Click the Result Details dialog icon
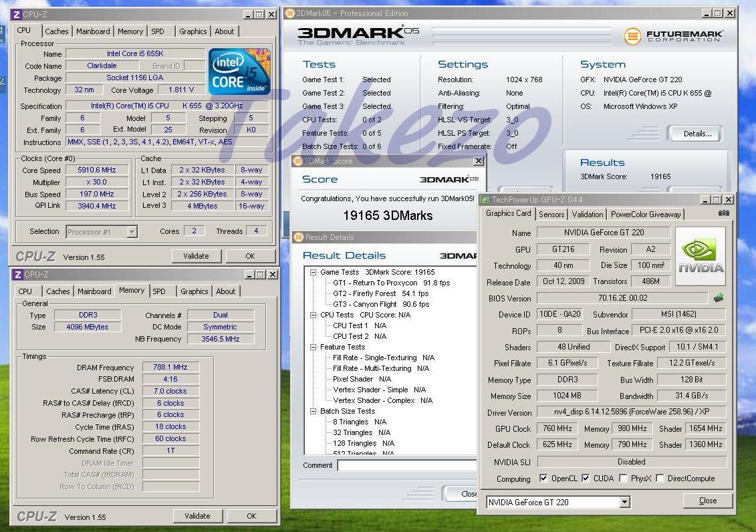The height and width of the screenshot is (532, 756). click(x=299, y=237)
